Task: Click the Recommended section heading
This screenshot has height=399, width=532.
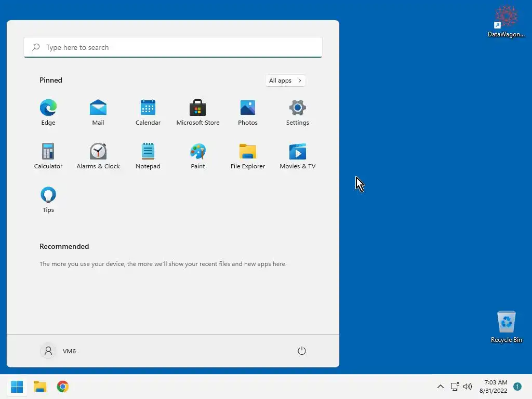Action: click(x=64, y=246)
